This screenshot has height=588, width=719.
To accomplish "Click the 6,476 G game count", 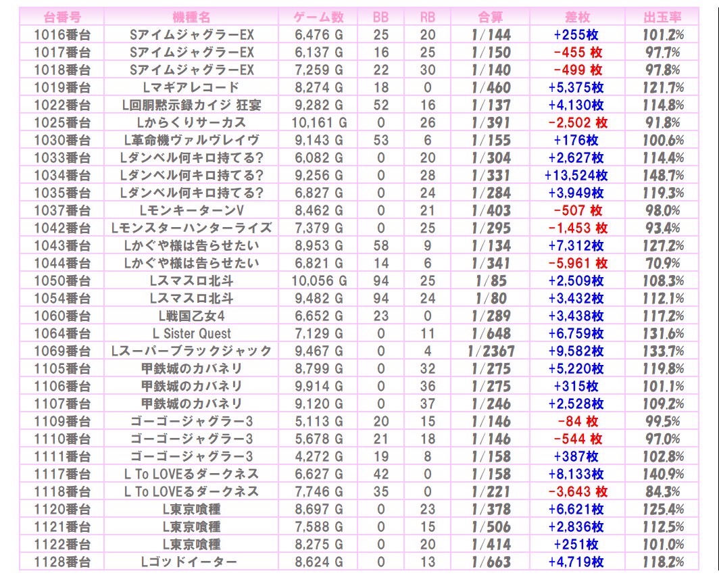I will click(319, 35).
